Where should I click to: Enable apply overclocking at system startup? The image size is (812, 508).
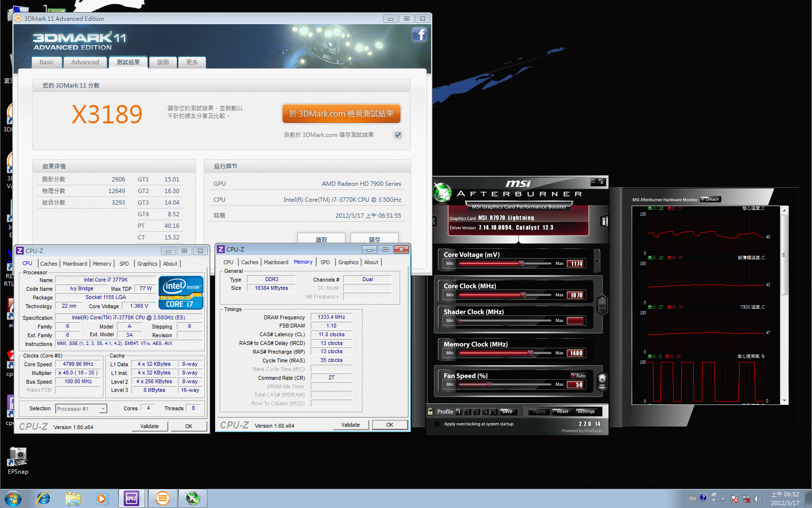tap(437, 424)
